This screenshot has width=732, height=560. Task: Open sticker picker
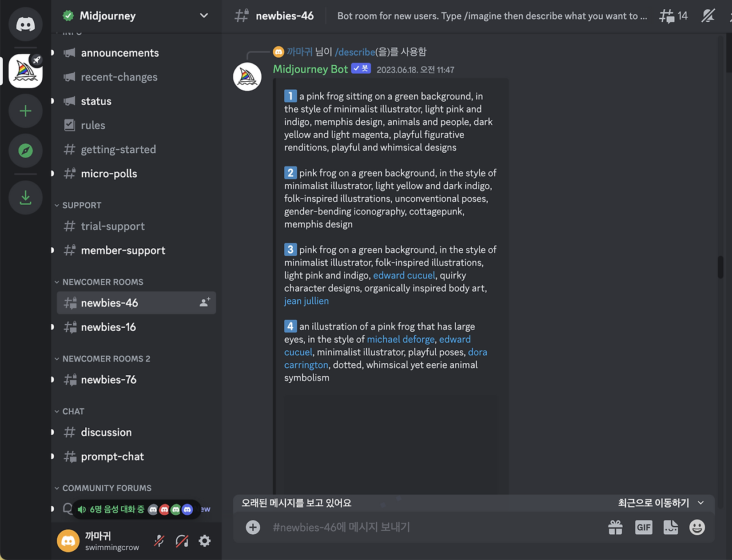670,527
